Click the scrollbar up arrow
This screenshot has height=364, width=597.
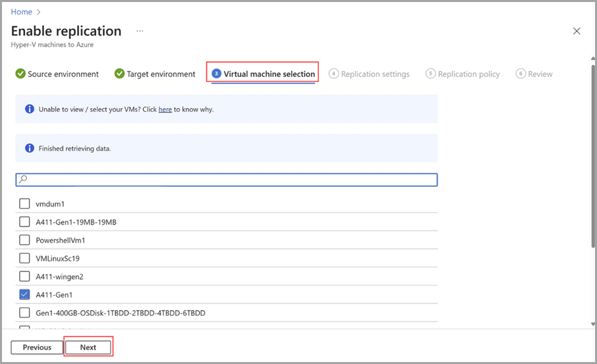coord(593,59)
